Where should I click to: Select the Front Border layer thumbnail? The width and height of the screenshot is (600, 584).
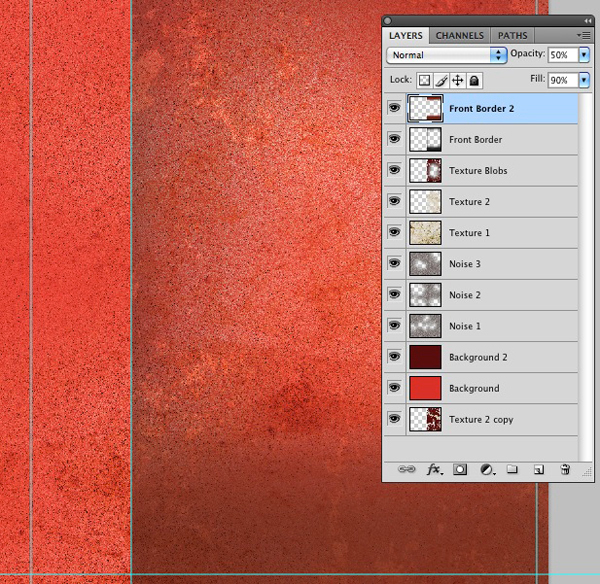point(425,139)
